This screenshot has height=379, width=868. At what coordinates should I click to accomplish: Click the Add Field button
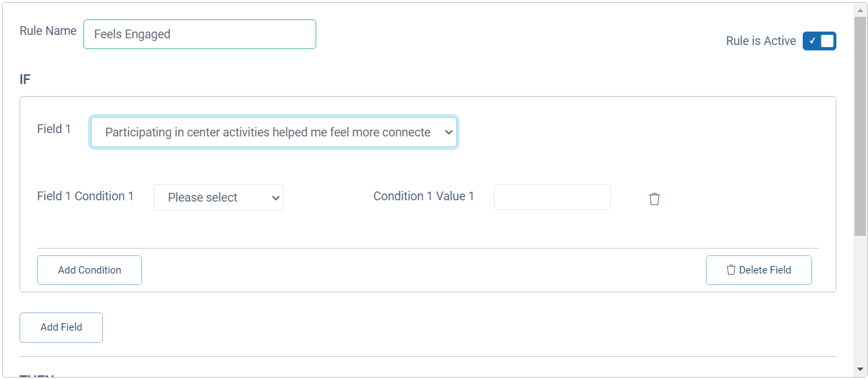pyautogui.click(x=61, y=327)
